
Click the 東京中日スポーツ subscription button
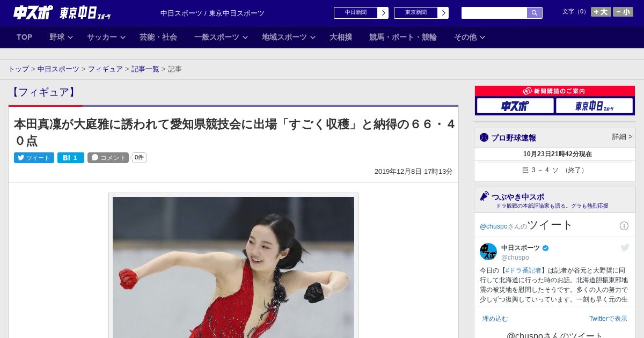coord(595,106)
